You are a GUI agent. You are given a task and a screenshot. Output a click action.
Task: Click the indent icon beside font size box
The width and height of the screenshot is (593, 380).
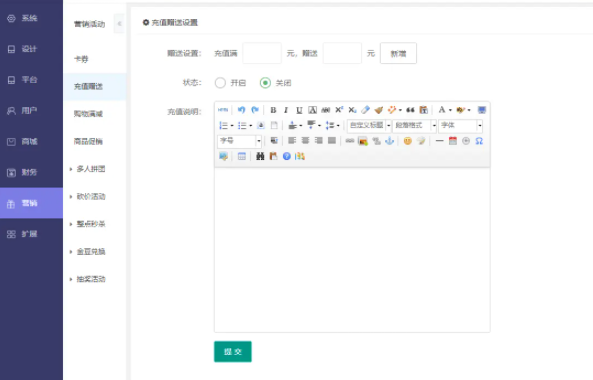[274, 141]
